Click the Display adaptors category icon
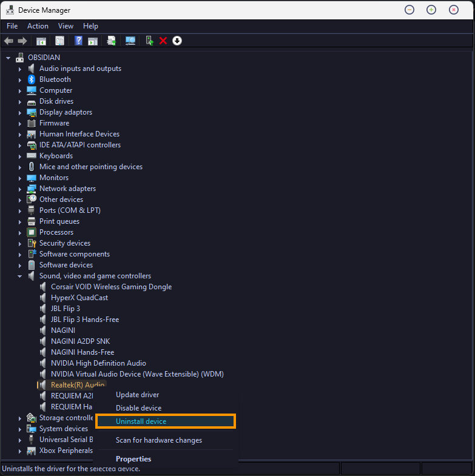 32,113
